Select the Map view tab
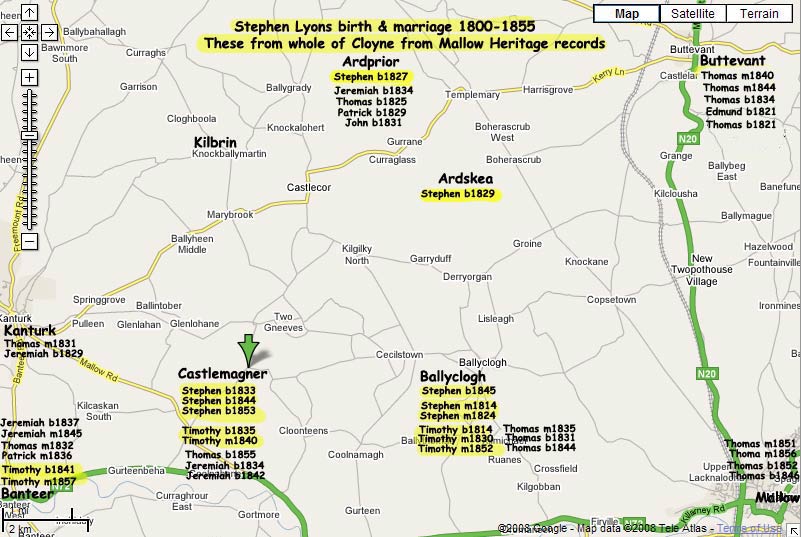The width and height of the screenshot is (802, 537). [x=627, y=14]
